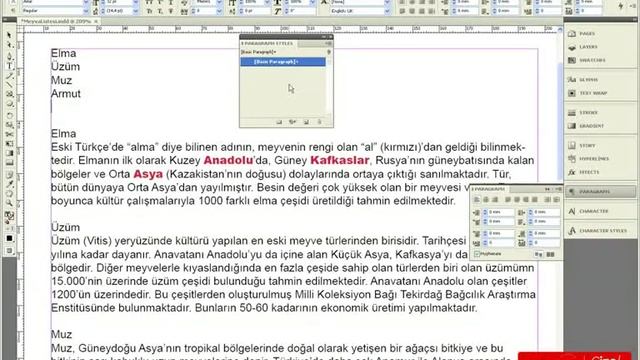Select the Direct Selection tool

tap(9, 45)
